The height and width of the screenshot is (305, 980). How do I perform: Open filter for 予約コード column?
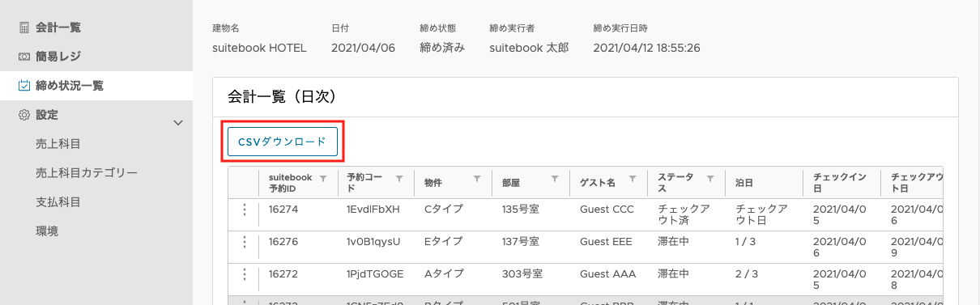click(399, 178)
